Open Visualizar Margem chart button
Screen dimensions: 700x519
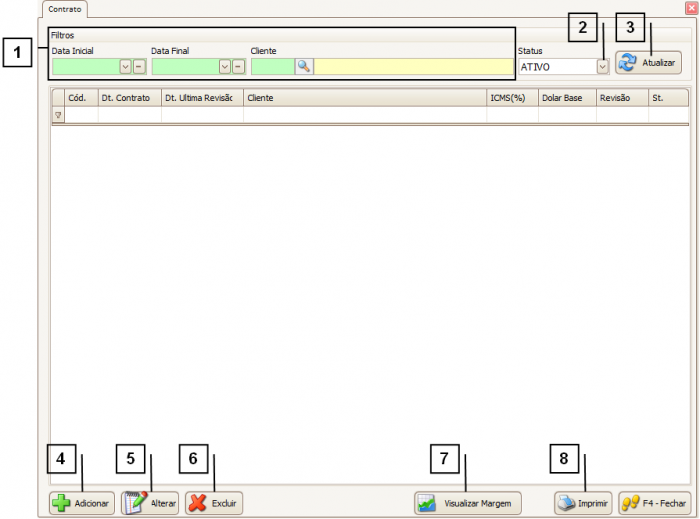click(468, 503)
